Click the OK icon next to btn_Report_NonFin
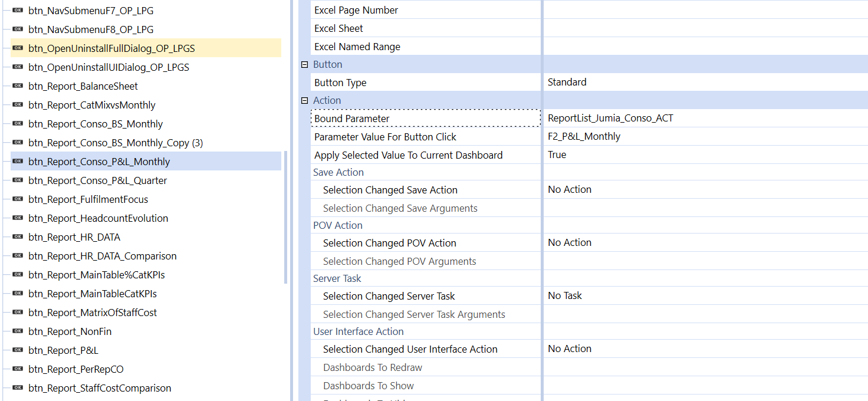Viewport: 868px width, 401px height. pos(17,331)
